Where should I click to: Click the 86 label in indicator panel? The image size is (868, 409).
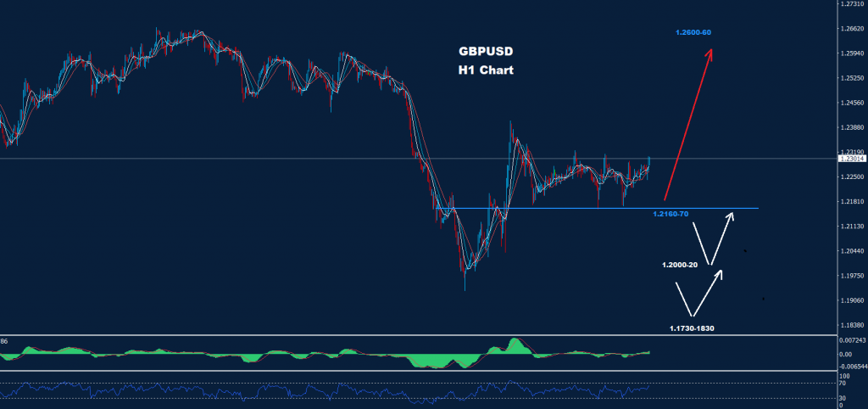click(4, 341)
